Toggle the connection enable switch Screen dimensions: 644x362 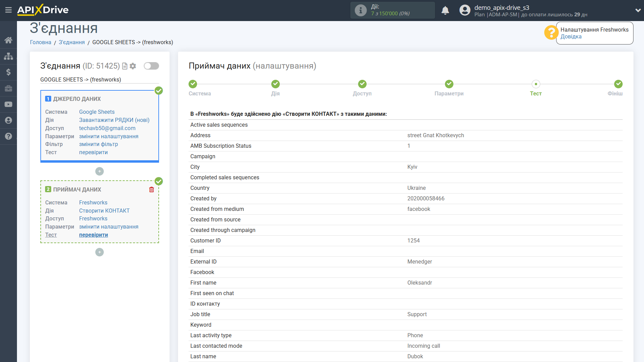tap(151, 66)
